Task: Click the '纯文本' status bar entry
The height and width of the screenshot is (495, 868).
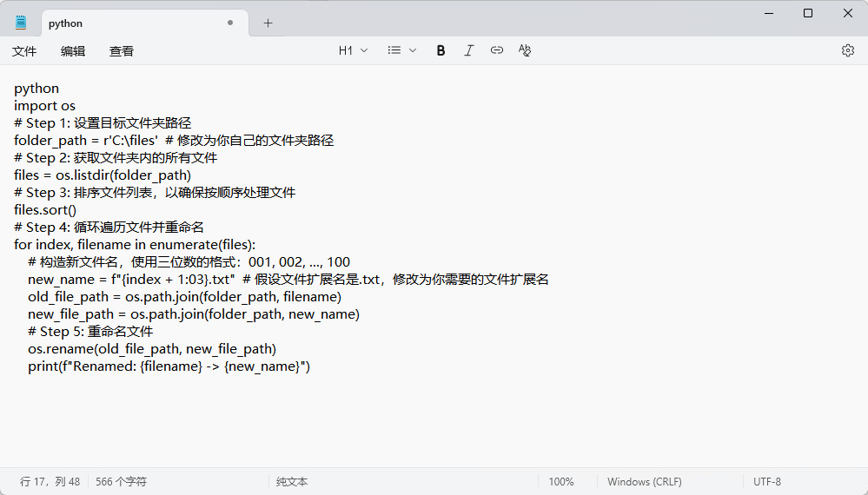Action: [x=292, y=482]
